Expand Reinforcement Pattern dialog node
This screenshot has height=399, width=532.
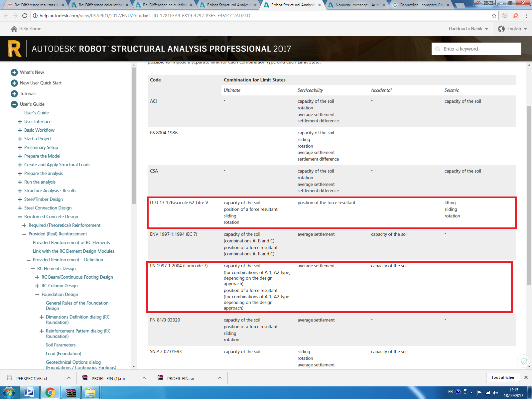coord(42,331)
